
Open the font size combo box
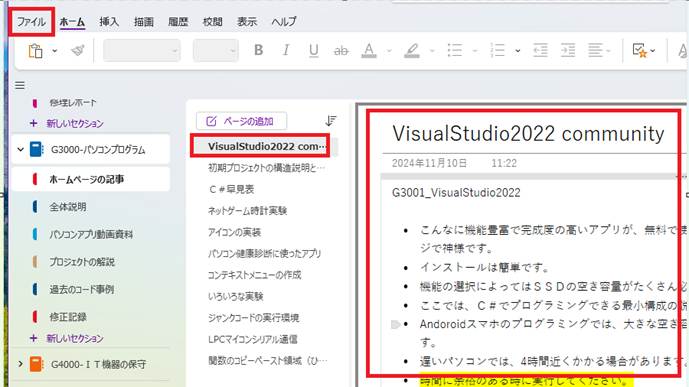click(215, 51)
